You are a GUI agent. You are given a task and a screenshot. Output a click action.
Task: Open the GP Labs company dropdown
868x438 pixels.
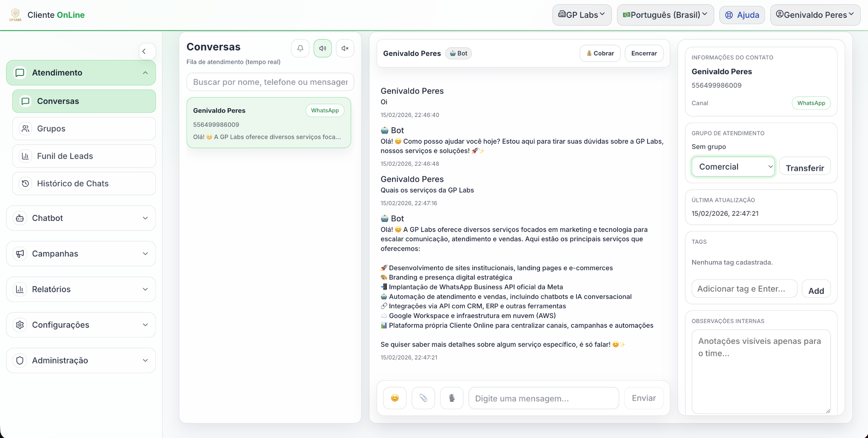(581, 14)
